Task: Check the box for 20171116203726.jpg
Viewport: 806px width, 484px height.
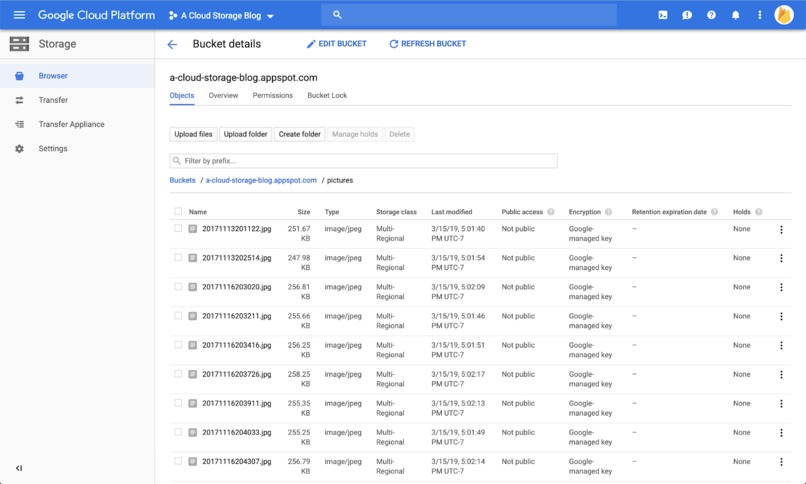Action: coord(178,374)
